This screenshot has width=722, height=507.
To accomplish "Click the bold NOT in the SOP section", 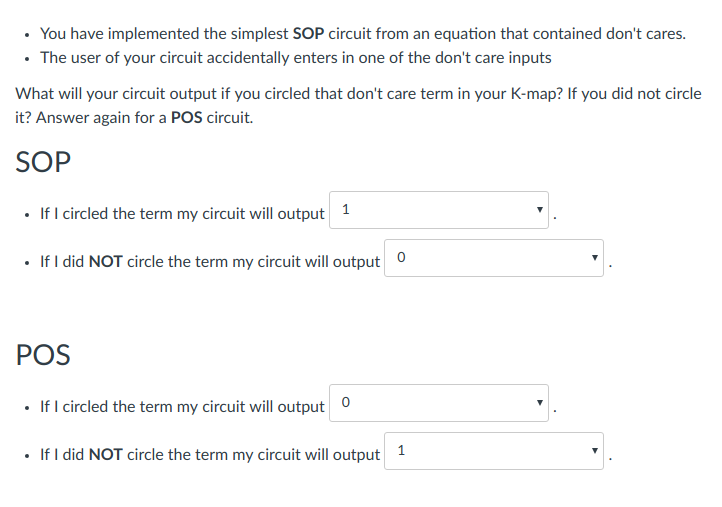I will tap(106, 262).
